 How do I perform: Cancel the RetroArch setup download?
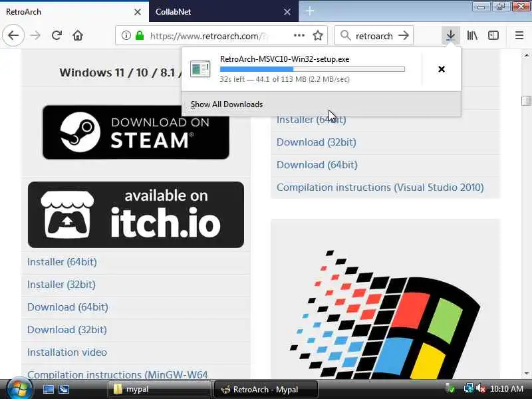pos(442,69)
